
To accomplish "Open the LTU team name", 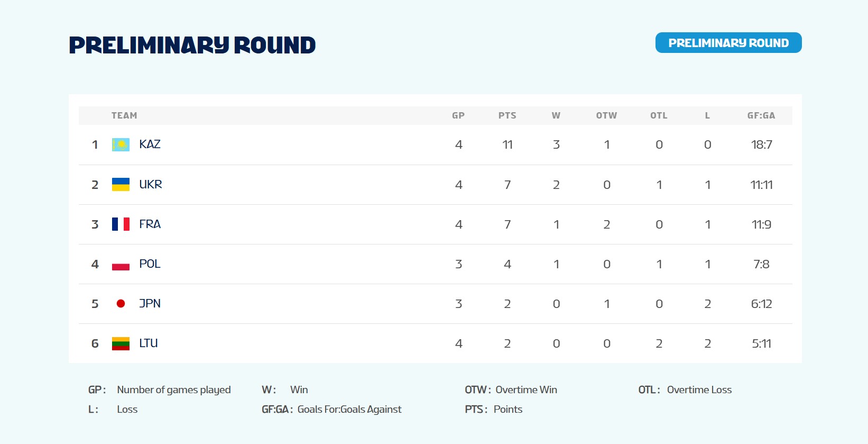I will pyautogui.click(x=149, y=343).
